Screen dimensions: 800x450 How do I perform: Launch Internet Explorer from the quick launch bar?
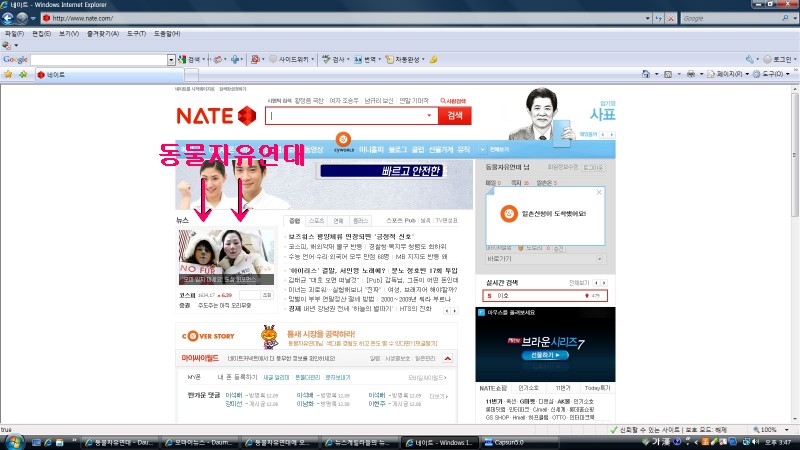48,443
